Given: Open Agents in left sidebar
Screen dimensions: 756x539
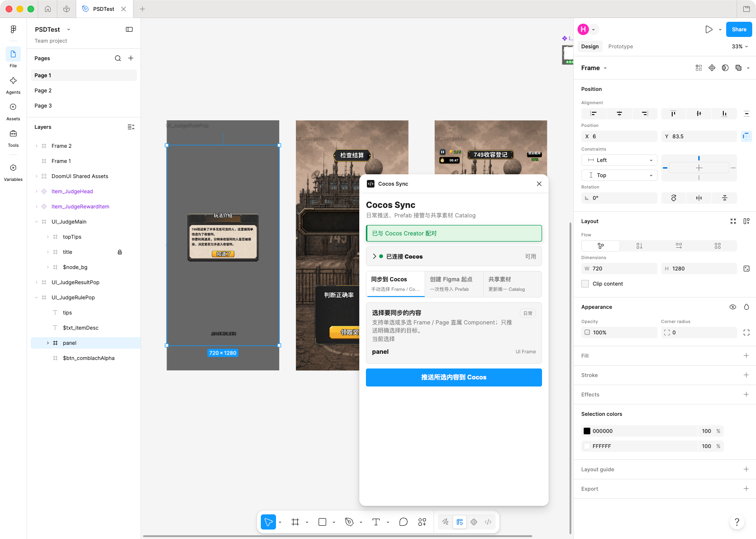Looking at the screenshot, I should click(x=13, y=85).
